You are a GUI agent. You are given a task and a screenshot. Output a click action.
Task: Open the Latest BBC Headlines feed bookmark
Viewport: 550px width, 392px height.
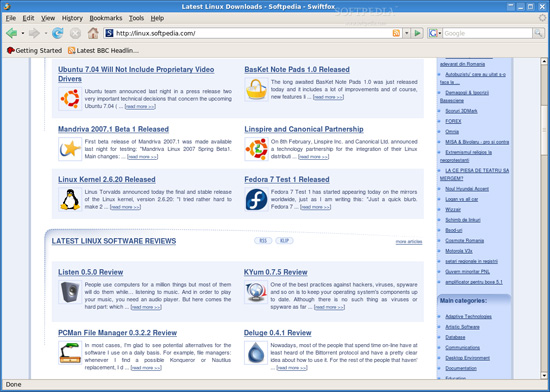(103, 50)
